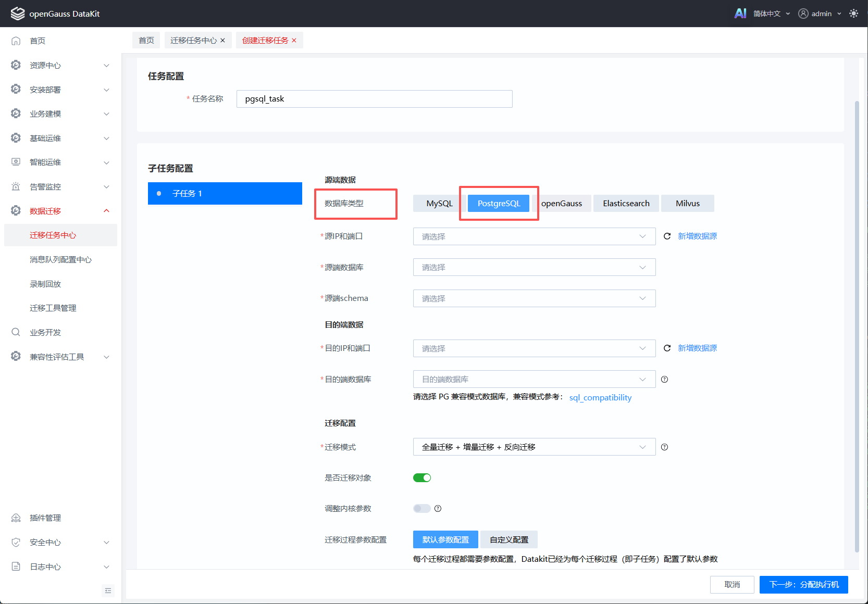
Task: Select PostgreSQL as database type
Action: pyautogui.click(x=499, y=204)
